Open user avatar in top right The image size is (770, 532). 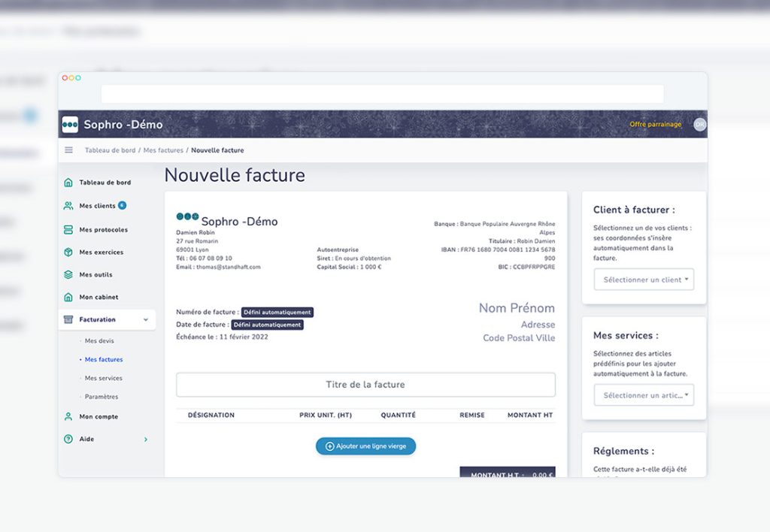pyautogui.click(x=699, y=125)
